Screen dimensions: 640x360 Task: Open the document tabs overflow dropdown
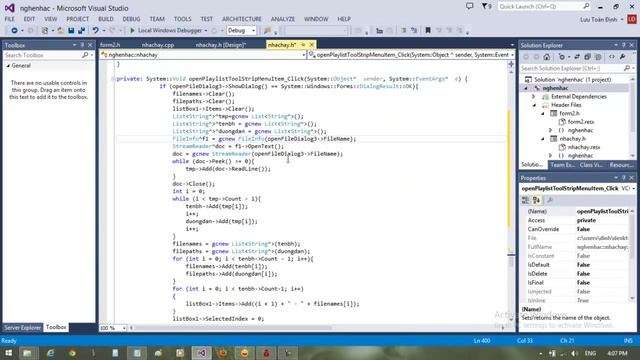click(x=512, y=45)
